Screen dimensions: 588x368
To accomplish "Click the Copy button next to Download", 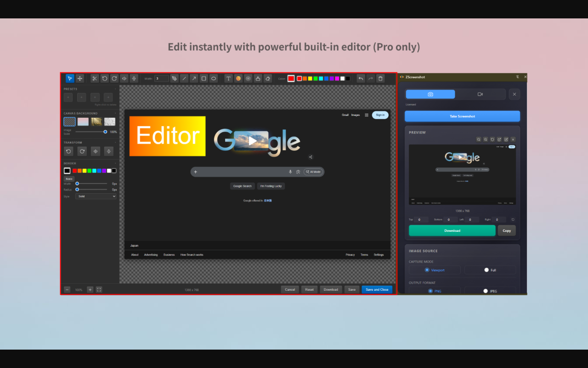I will coord(506,230).
